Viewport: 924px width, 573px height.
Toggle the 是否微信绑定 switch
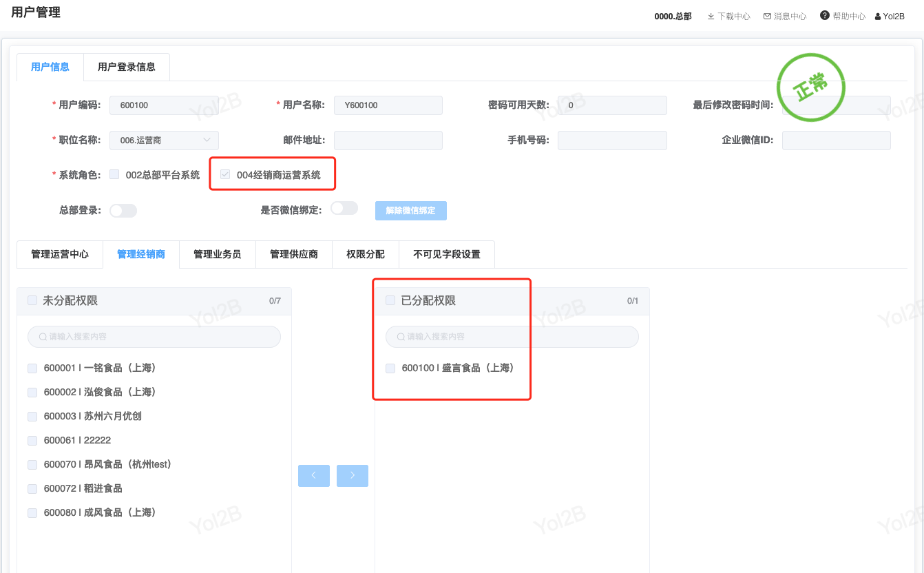coord(344,208)
